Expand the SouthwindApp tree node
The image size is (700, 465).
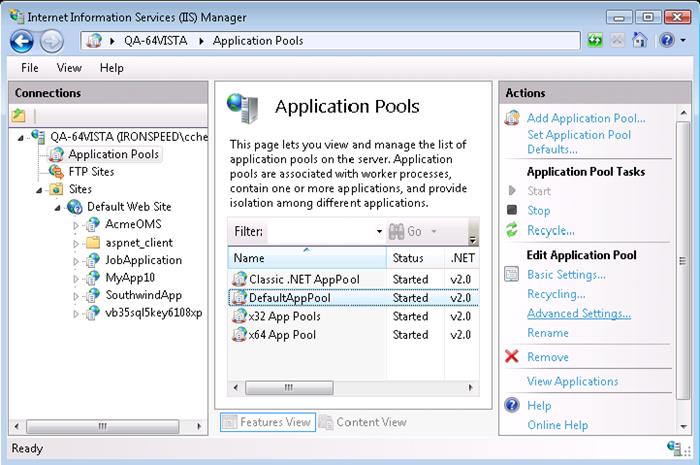tap(76, 296)
